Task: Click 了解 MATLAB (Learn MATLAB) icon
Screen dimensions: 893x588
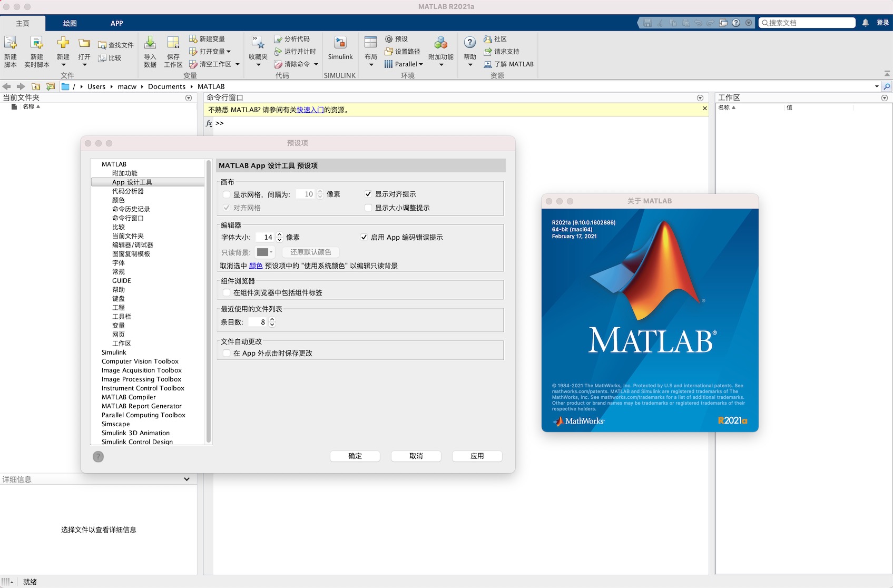Action: coord(488,64)
